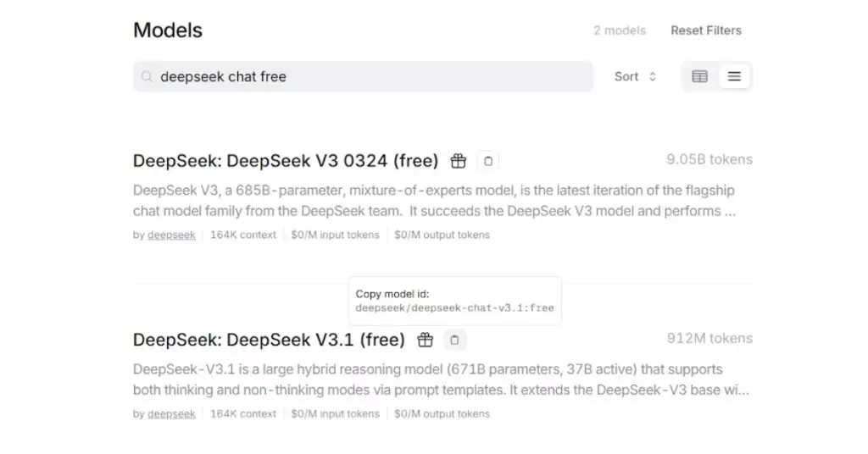
Task: Click '164K context' under V3 0324
Action: [243, 235]
